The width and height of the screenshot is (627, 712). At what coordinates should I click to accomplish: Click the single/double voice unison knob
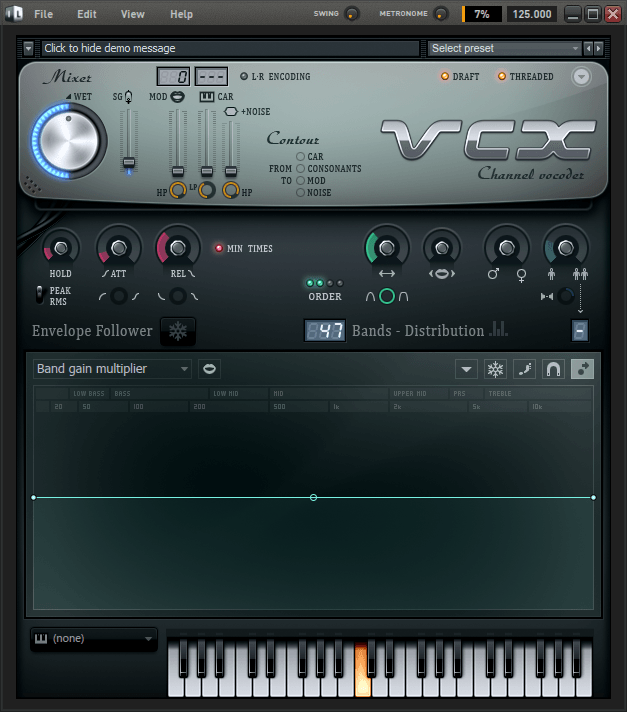(x=566, y=248)
